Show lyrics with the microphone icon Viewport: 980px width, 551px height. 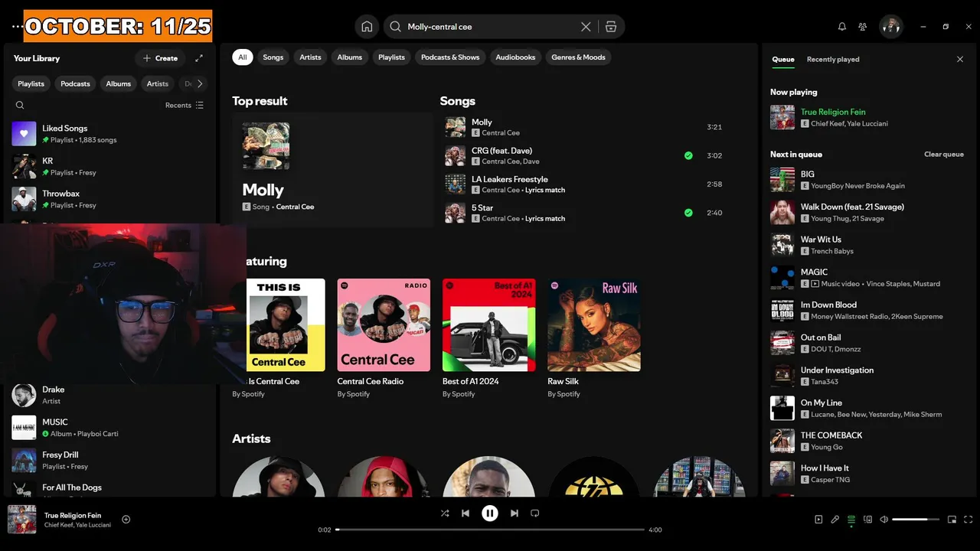835,520
